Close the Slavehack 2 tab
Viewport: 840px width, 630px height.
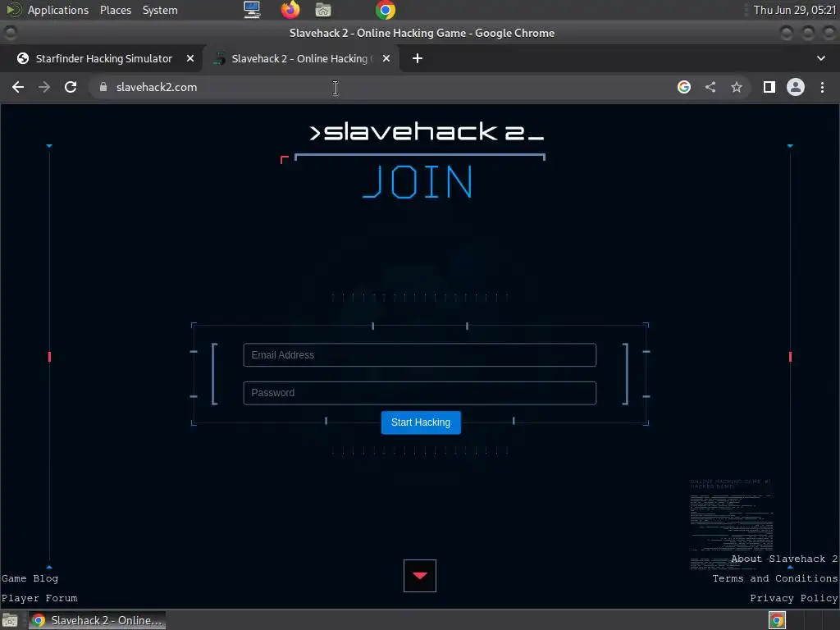point(386,58)
